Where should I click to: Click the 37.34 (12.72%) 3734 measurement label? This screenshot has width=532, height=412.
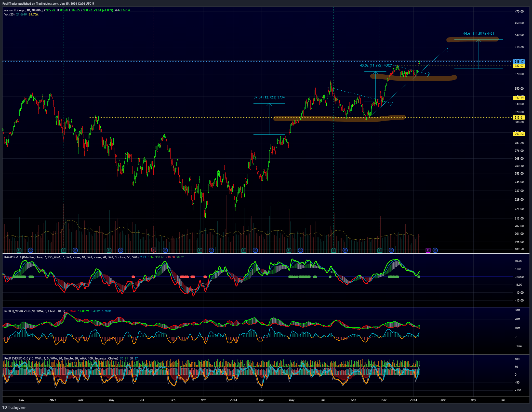(x=269, y=97)
